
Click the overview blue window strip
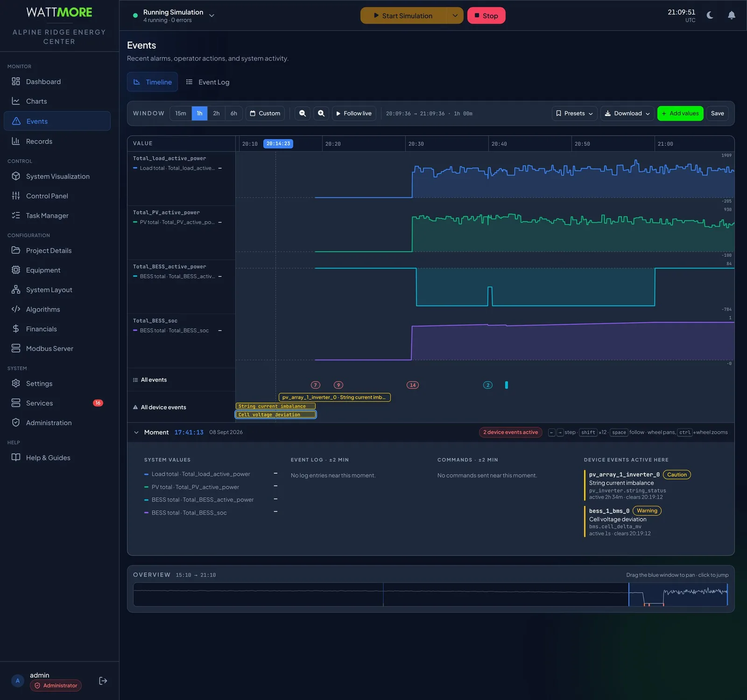[678, 595]
